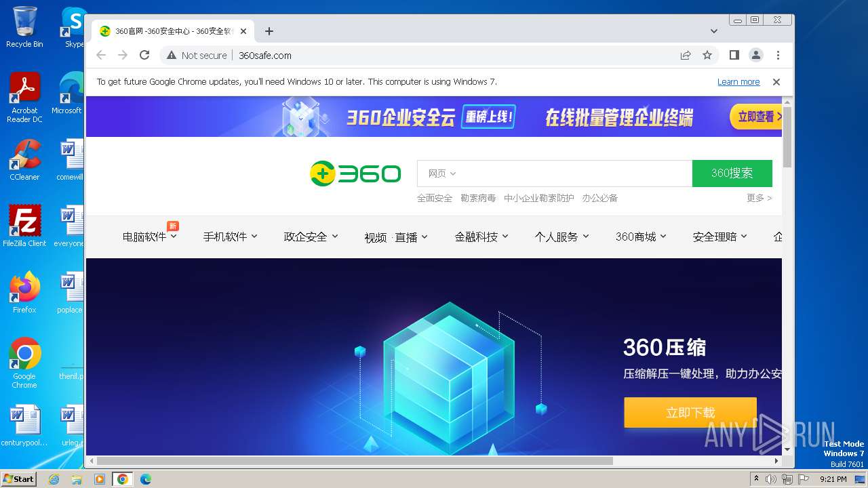Click the address bar URL 360safe.com
This screenshot has height=488, width=868.
pyautogui.click(x=265, y=56)
